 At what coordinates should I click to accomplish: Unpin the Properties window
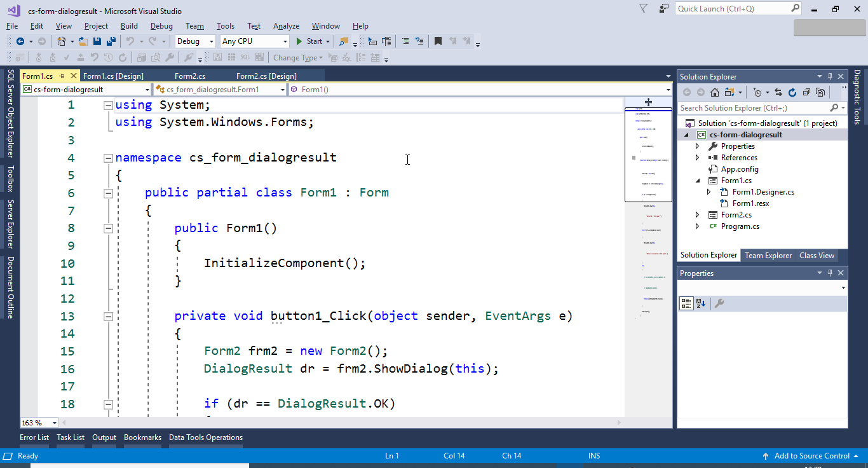coord(830,273)
